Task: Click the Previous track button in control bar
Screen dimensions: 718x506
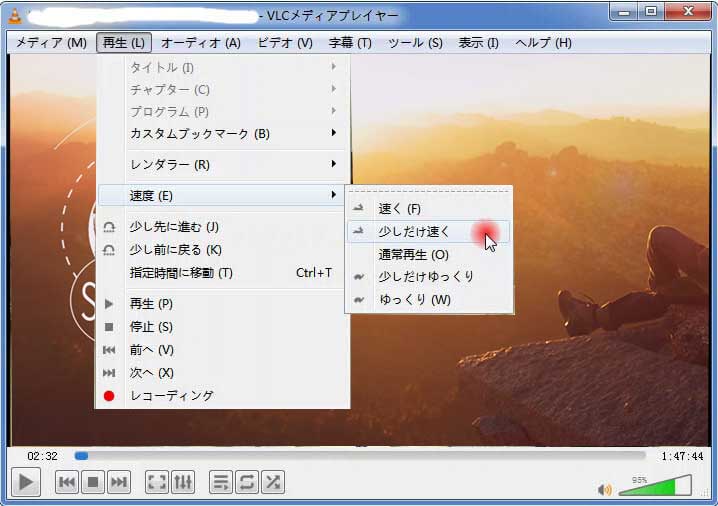Action: 67,482
